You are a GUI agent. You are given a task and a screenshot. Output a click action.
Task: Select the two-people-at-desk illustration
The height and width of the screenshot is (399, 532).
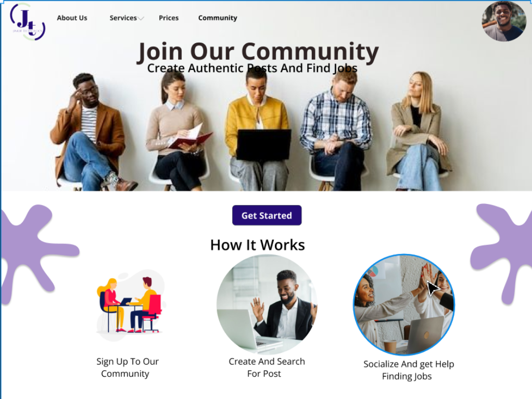[130, 305]
